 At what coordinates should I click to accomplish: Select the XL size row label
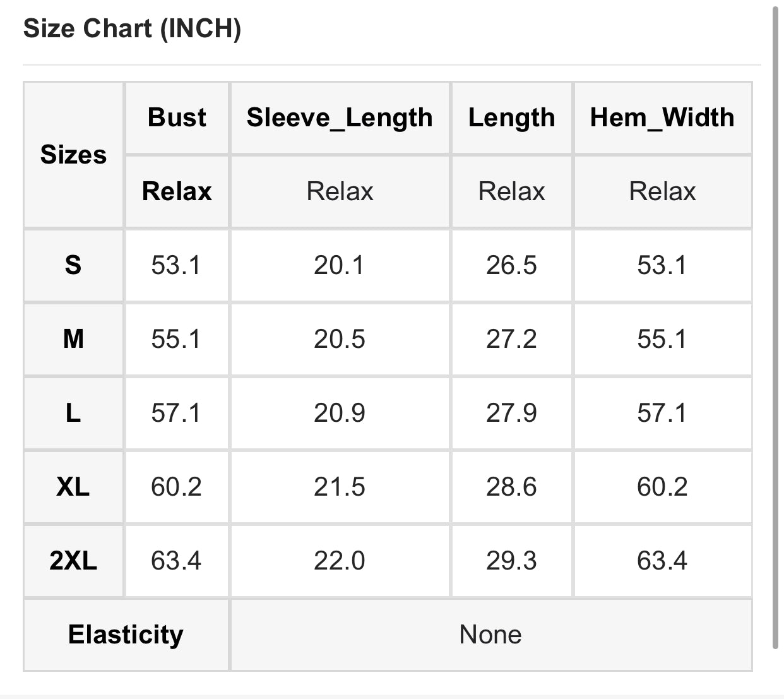[x=73, y=487]
